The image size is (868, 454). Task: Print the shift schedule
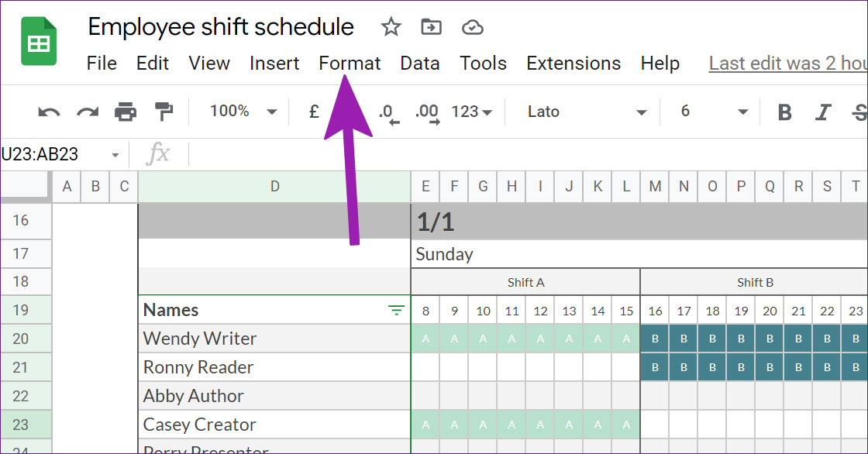(x=124, y=111)
